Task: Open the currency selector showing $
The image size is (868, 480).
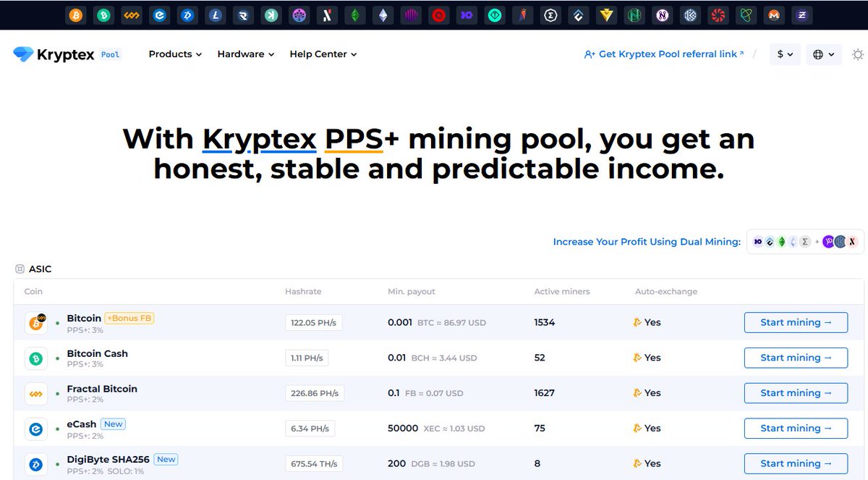Action: click(x=784, y=54)
